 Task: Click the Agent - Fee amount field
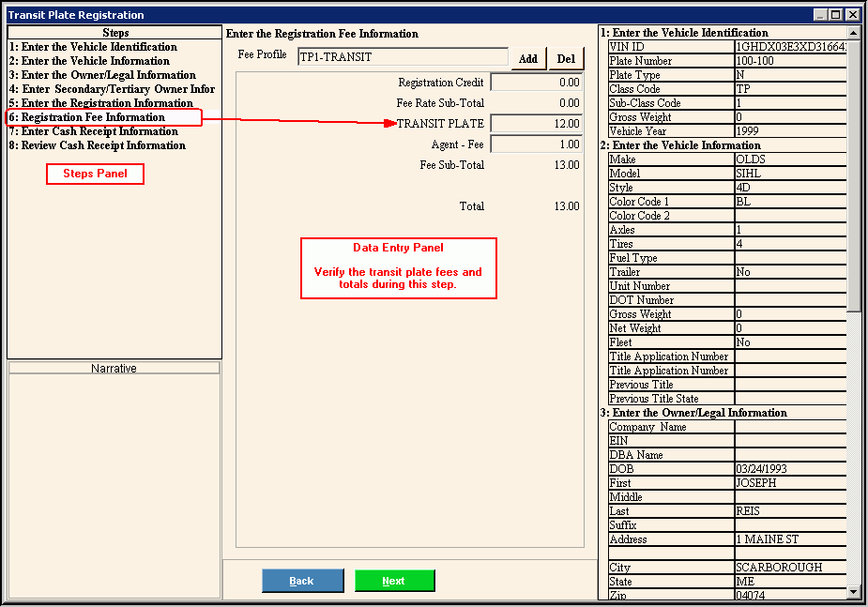536,144
